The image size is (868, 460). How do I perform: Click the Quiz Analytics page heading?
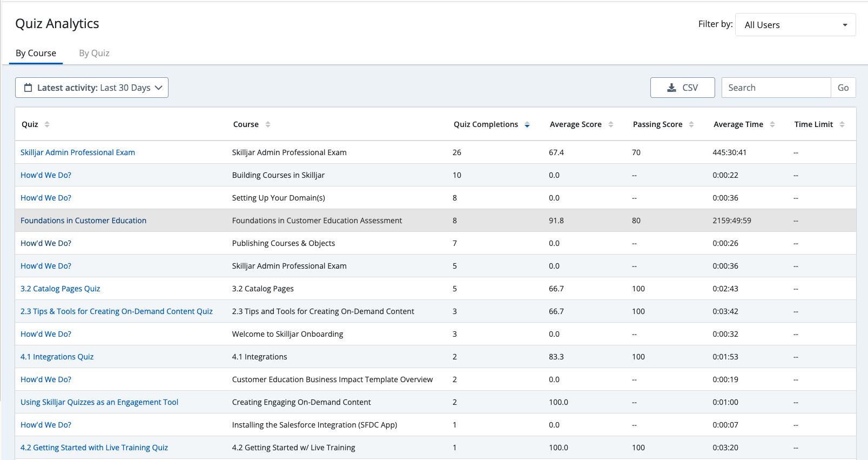pyautogui.click(x=57, y=24)
